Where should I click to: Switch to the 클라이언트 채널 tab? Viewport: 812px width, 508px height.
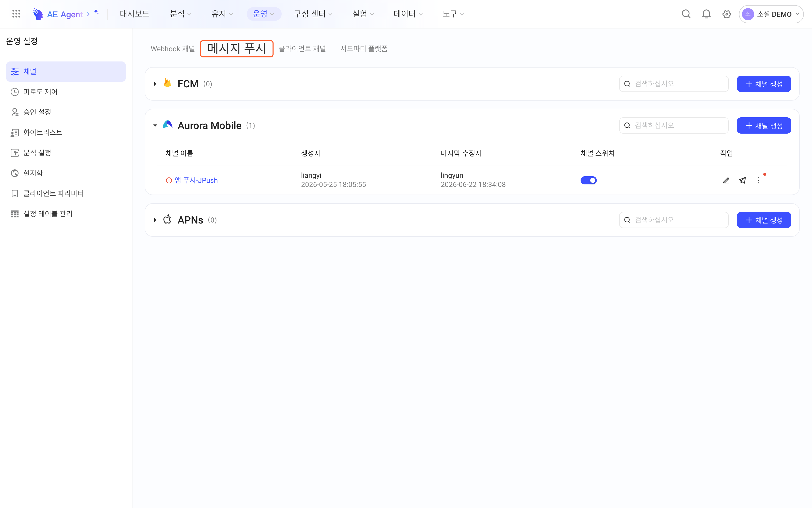tap(302, 49)
